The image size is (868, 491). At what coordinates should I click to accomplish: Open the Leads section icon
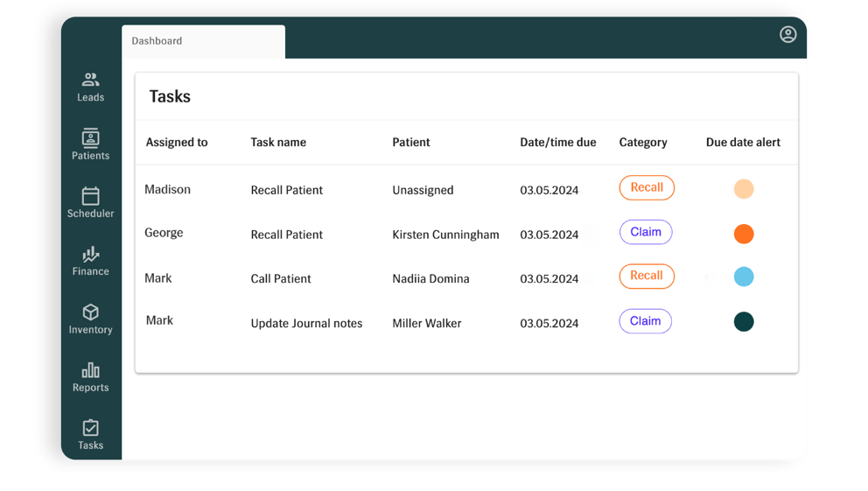(x=90, y=81)
